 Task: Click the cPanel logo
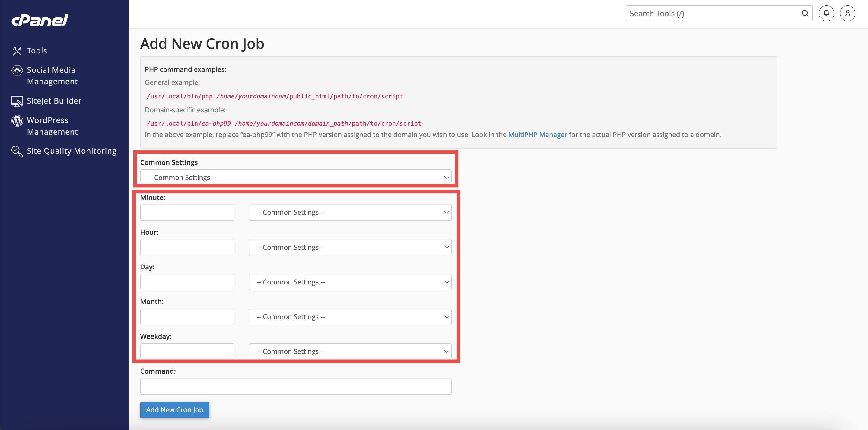coord(40,20)
